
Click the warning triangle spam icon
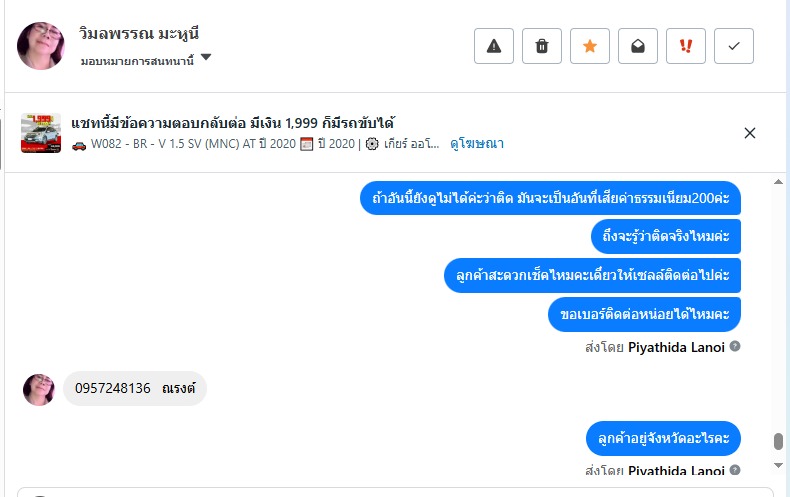coord(493,46)
